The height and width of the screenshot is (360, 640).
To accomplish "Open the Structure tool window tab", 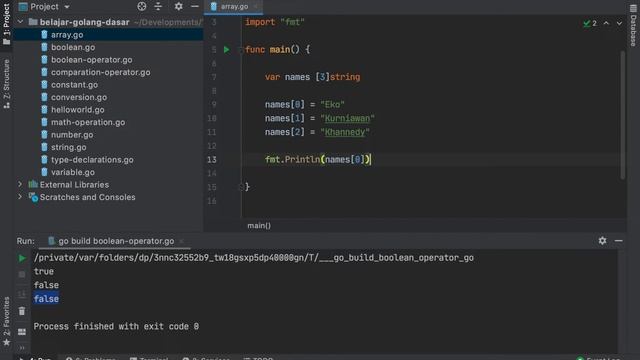I will pyautogui.click(x=6, y=84).
